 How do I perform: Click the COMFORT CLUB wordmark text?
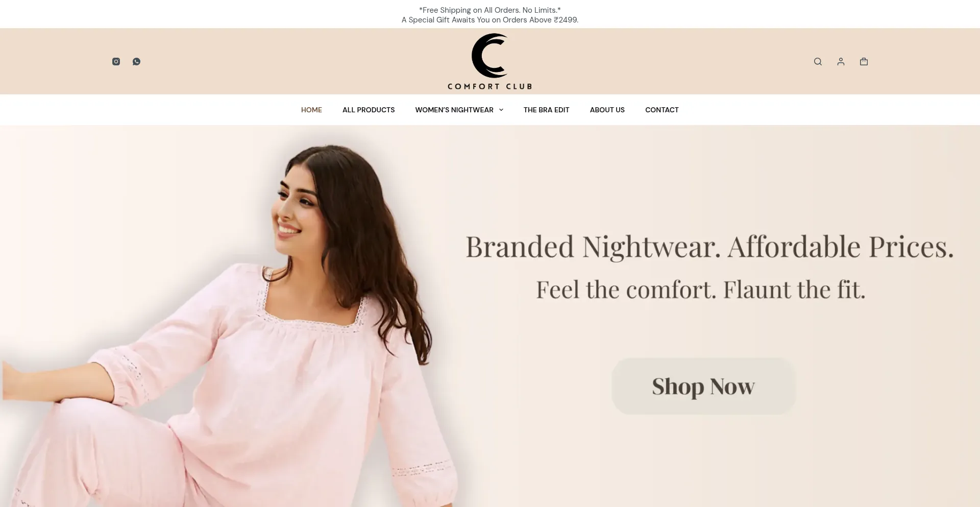coord(490,86)
